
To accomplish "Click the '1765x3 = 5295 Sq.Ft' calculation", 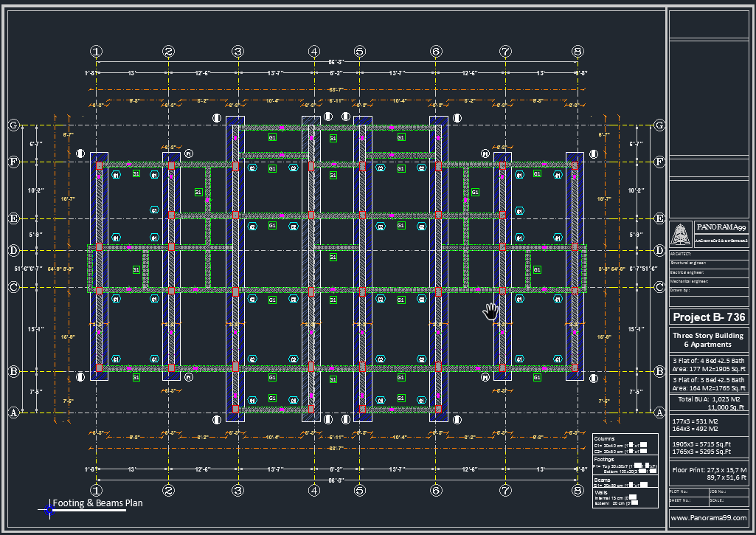I will pos(701,452).
